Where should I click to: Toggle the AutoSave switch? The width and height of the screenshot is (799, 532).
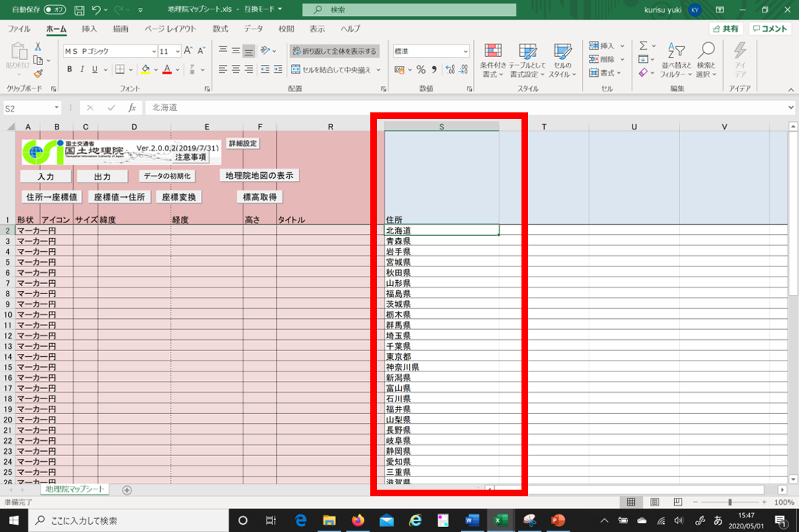pyautogui.click(x=55, y=9)
